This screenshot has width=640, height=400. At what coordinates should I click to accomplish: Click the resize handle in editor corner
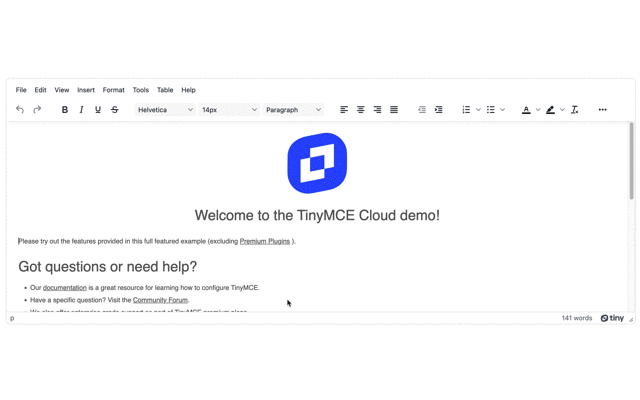coord(631,320)
